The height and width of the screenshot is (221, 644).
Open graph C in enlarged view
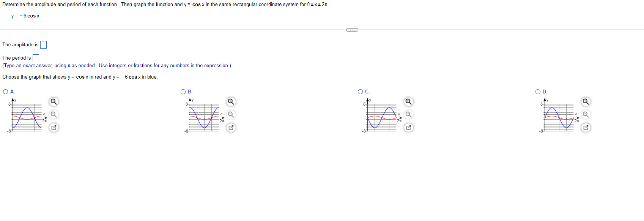click(x=408, y=128)
